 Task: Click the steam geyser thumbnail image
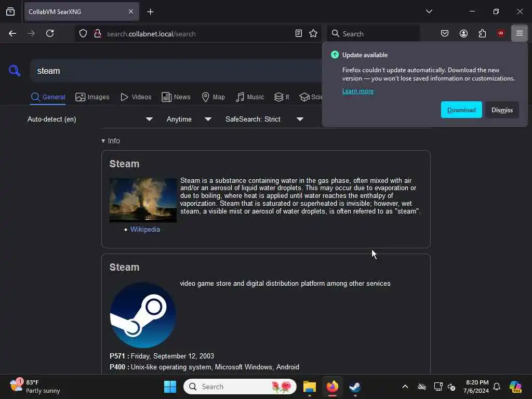click(143, 200)
